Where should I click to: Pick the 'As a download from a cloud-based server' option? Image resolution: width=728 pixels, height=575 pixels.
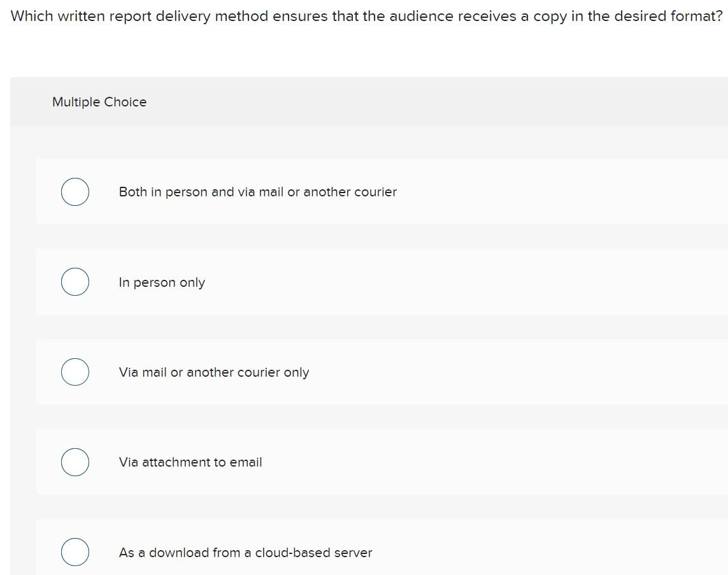(75, 552)
